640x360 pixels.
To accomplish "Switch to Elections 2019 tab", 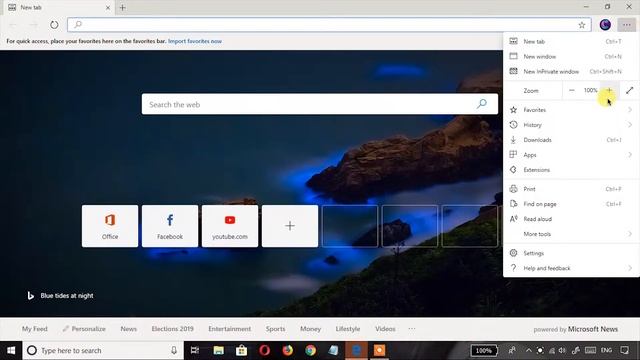I will 173,329.
